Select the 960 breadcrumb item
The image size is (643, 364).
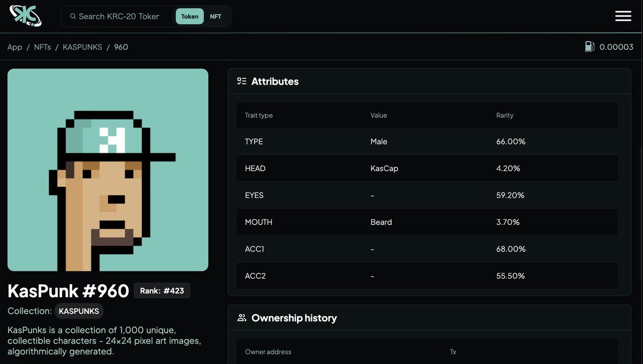tap(121, 47)
